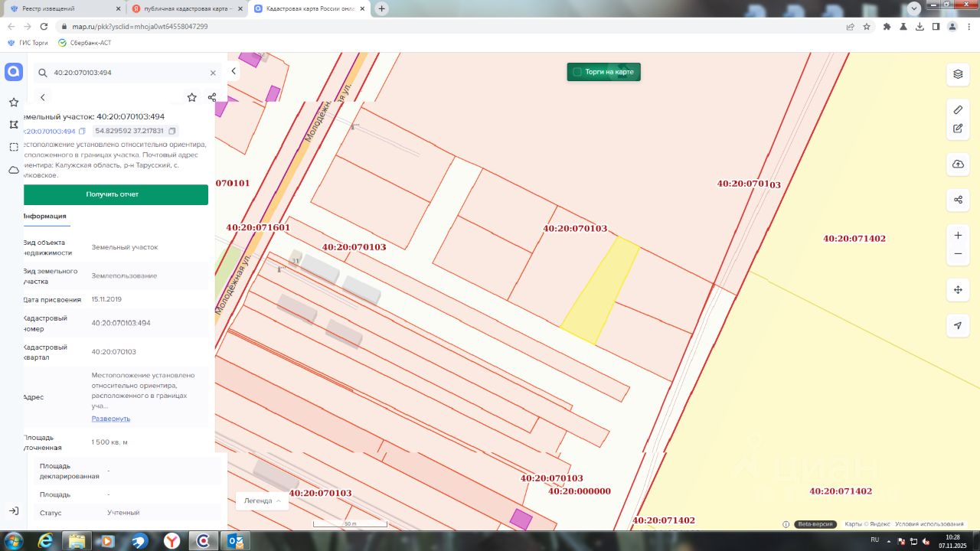Click the map info circle icon
Screen dimensions: 980x551
[x=786, y=524]
